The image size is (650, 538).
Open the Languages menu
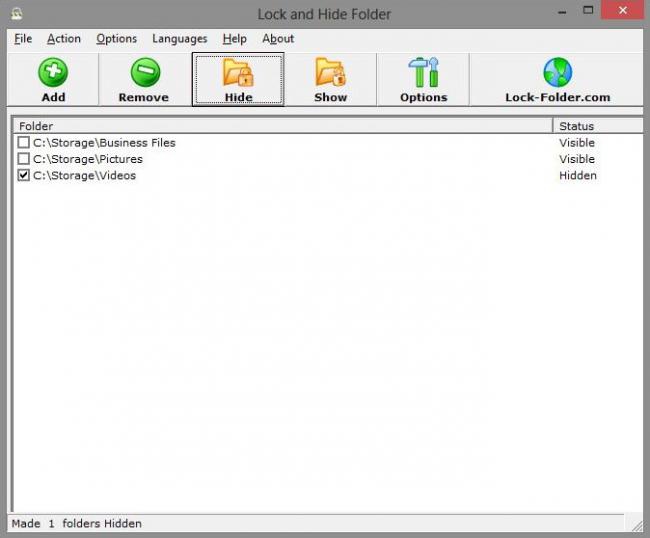[x=179, y=39]
